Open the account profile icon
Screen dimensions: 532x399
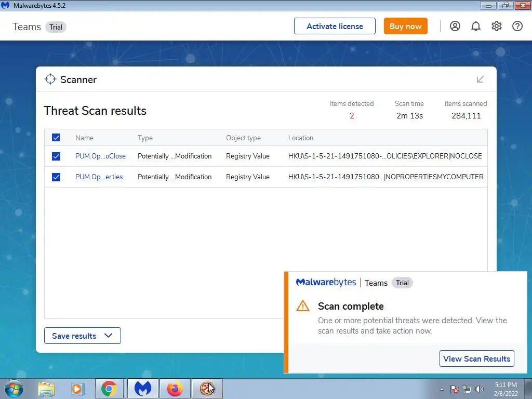(455, 26)
